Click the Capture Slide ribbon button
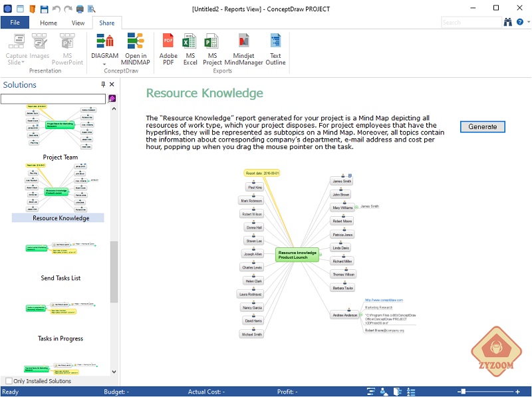The image size is (532, 397). 16,49
